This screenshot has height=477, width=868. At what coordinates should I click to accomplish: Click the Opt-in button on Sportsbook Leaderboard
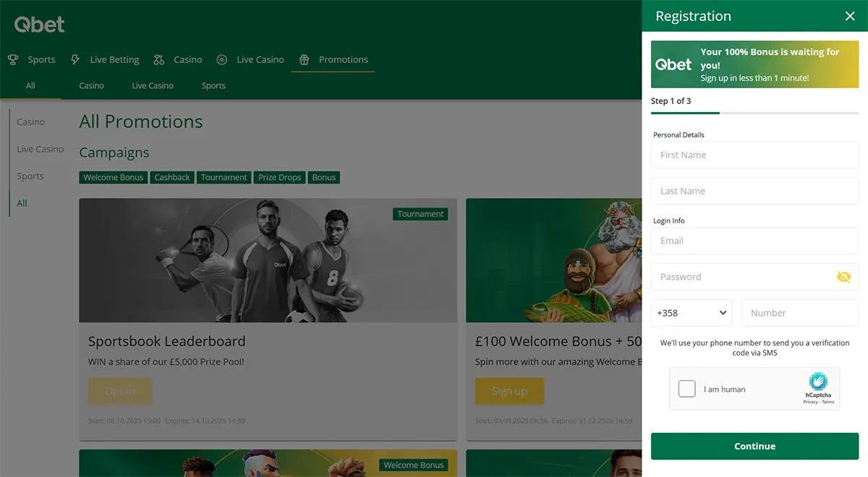point(120,391)
